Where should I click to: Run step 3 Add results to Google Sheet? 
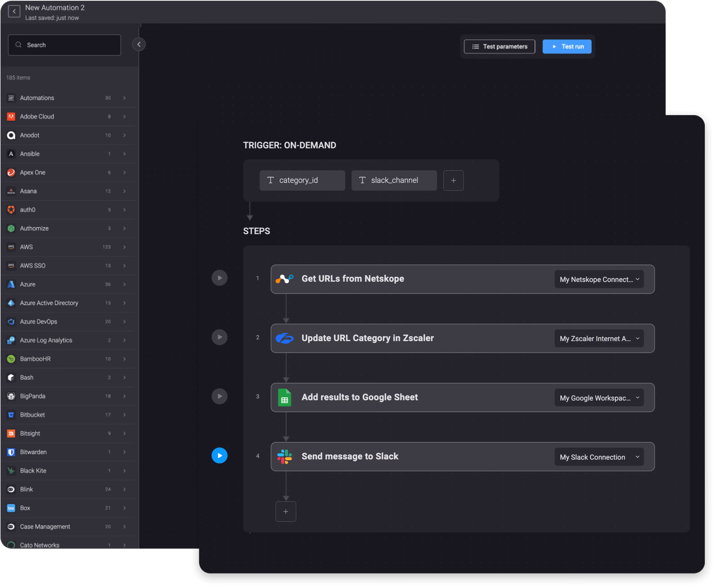(219, 396)
